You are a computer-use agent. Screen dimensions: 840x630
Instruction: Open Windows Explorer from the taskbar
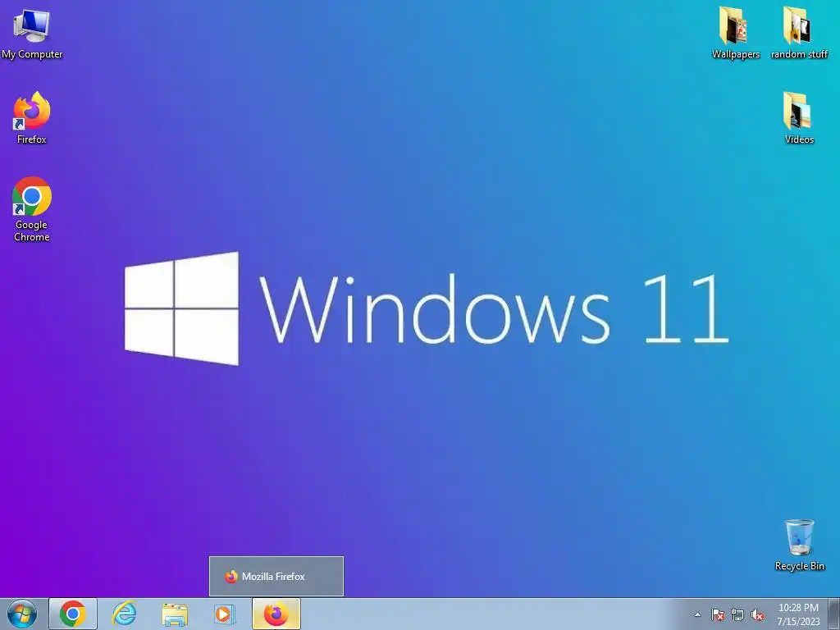[175, 614]
